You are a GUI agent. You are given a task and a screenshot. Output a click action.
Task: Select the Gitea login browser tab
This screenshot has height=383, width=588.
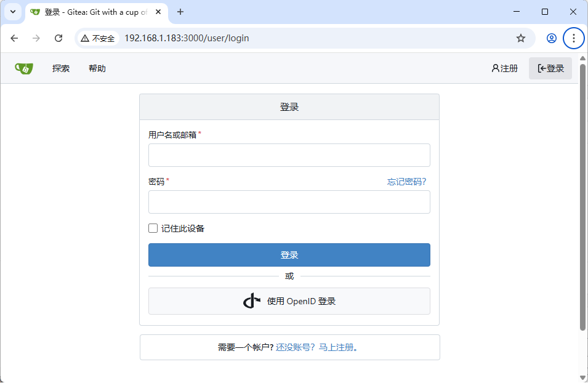(95, 12)
